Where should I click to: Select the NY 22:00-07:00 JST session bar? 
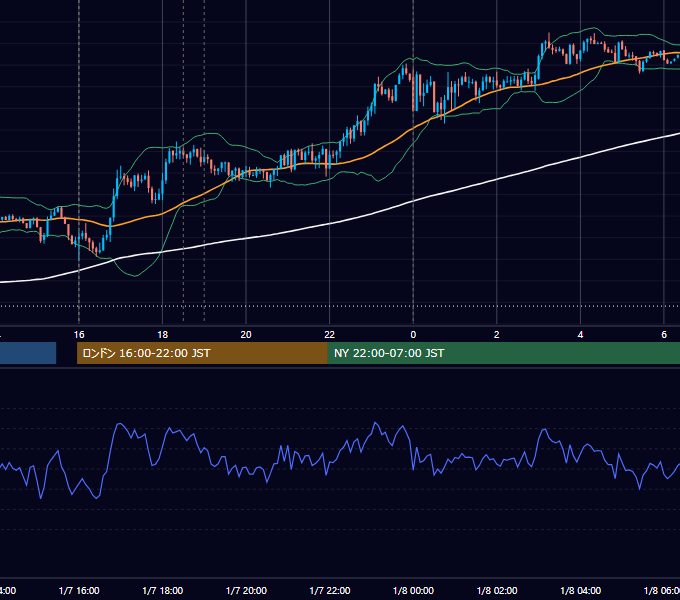pyautogui.click(x=503, y=353)
